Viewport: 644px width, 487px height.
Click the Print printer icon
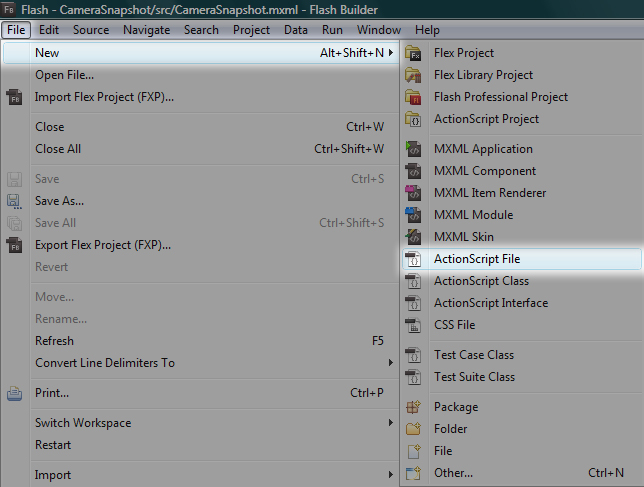coord(15,393)
